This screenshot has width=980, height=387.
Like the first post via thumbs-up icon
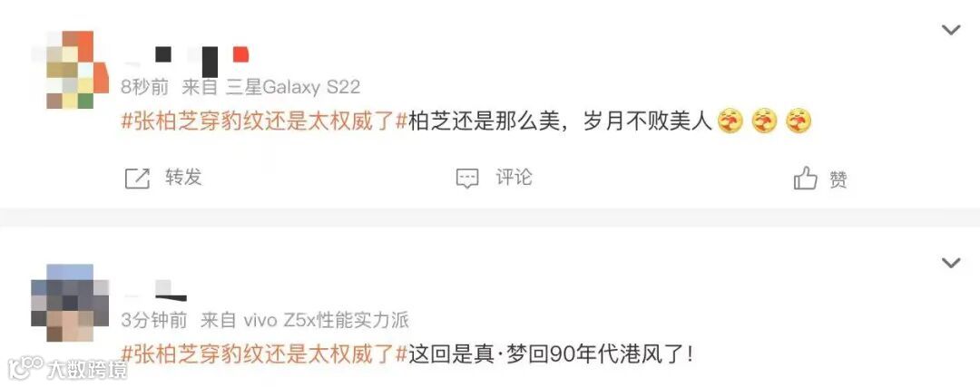click(805, 179)
